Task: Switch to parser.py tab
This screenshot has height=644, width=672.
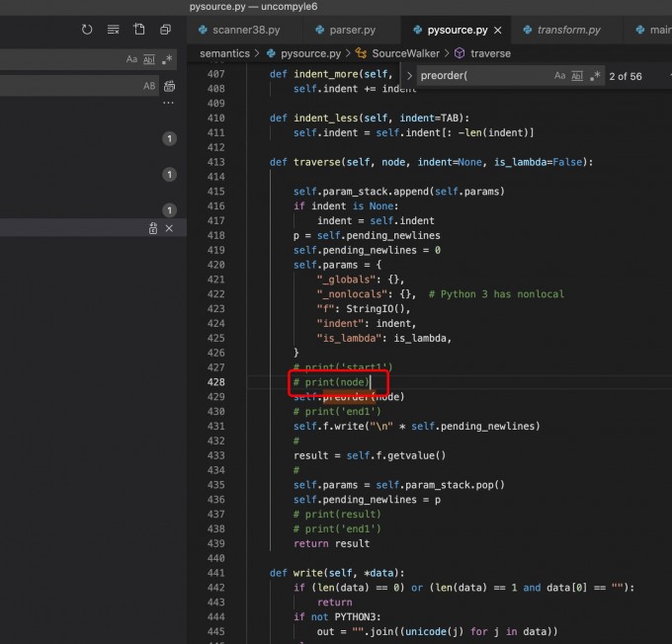Action: pos(352,30)
